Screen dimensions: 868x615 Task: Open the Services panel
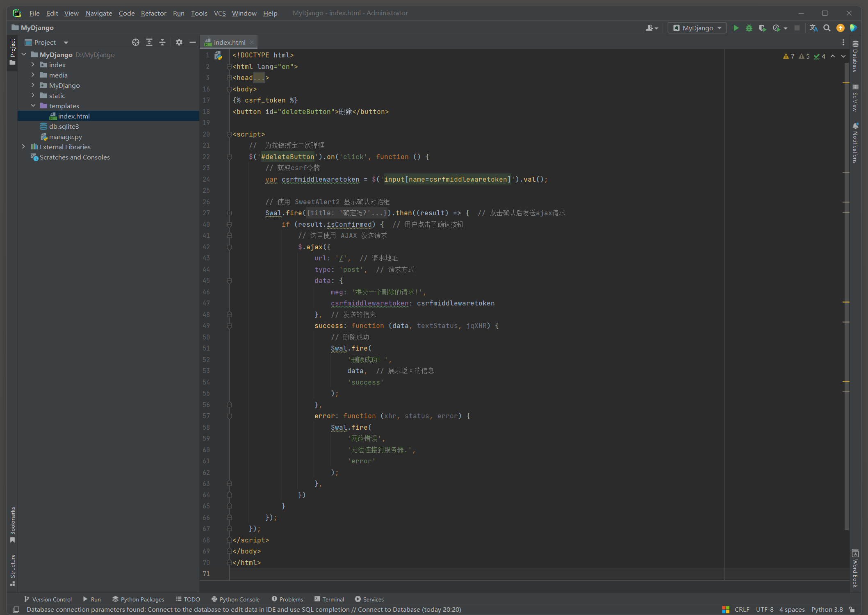coord(369,599)
